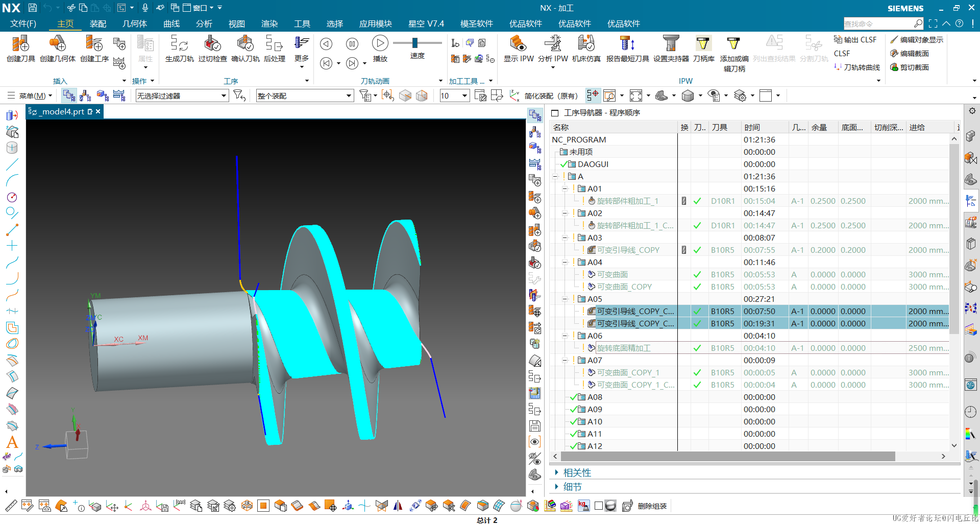Toggle the check mark on DAOGUI program
The height and width of the screenshot is (524, 980).
coord(564,164)
